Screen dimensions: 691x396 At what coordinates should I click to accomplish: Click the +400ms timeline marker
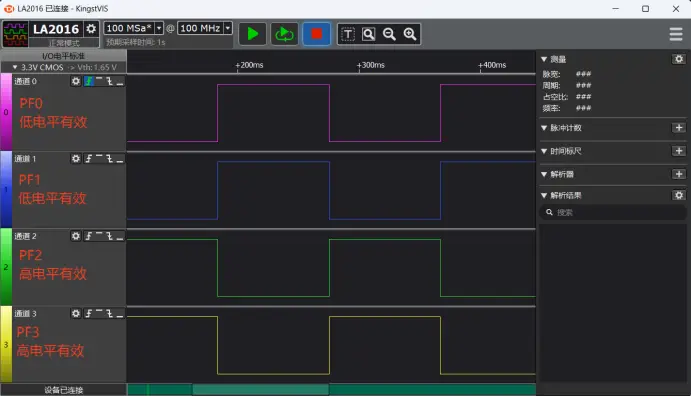492,65
